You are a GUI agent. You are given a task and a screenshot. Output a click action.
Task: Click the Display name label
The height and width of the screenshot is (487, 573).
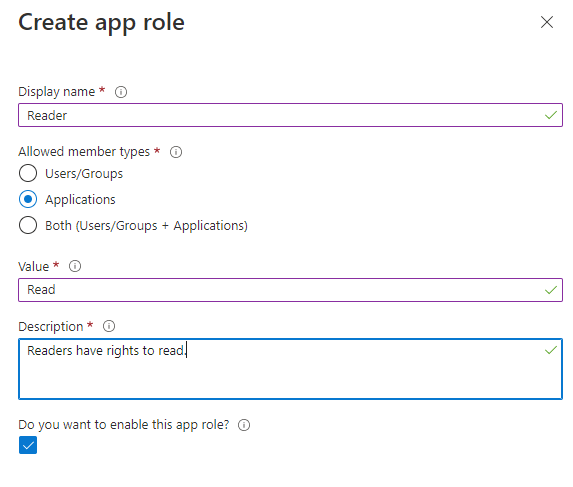tap(57, 92)
